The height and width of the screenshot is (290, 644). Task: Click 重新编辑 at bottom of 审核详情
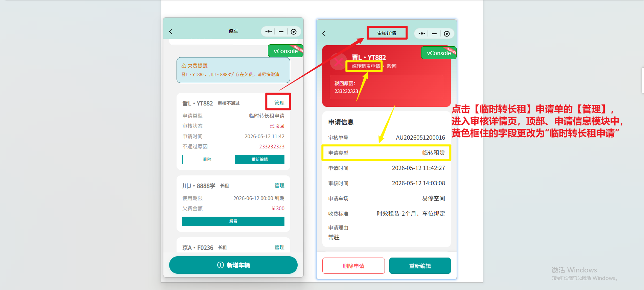click(420, 266)
